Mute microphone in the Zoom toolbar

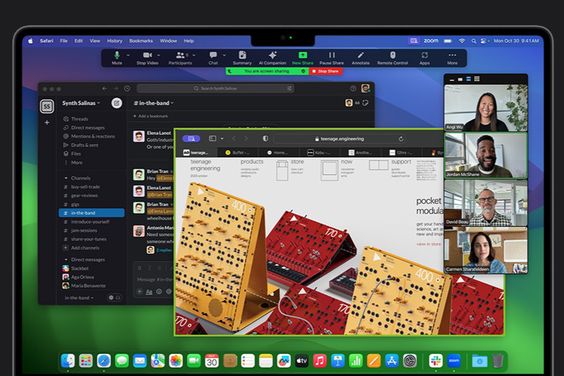pyautogui.click(x=117, y=58)
